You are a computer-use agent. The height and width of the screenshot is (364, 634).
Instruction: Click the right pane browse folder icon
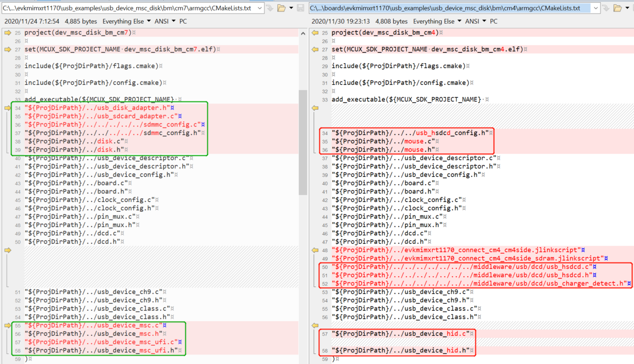pos(618,8)
